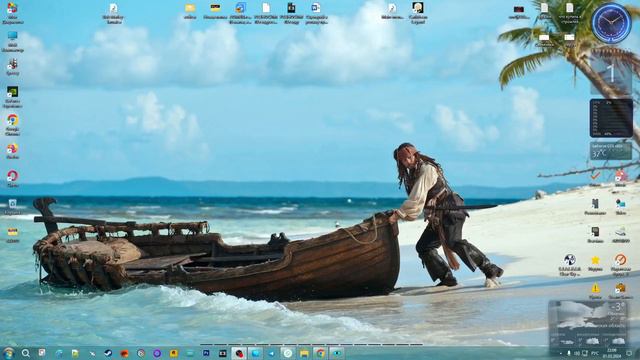This screenshot has width=640, height=360.
Task: Open network status in system tray
Action: [585, 353]
